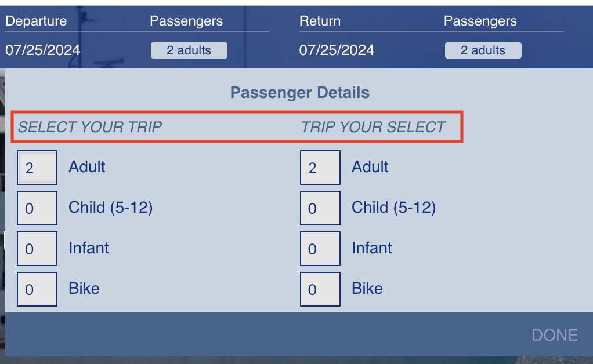593x364 pixels.
Task: Select the departure trip Infant count field
Action: (x=37, y=249)
